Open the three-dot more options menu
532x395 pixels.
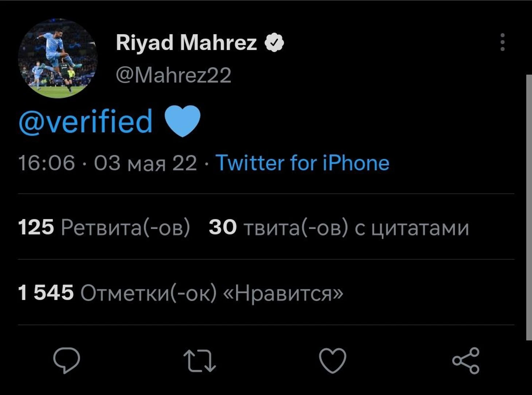[x=502, y=42]
